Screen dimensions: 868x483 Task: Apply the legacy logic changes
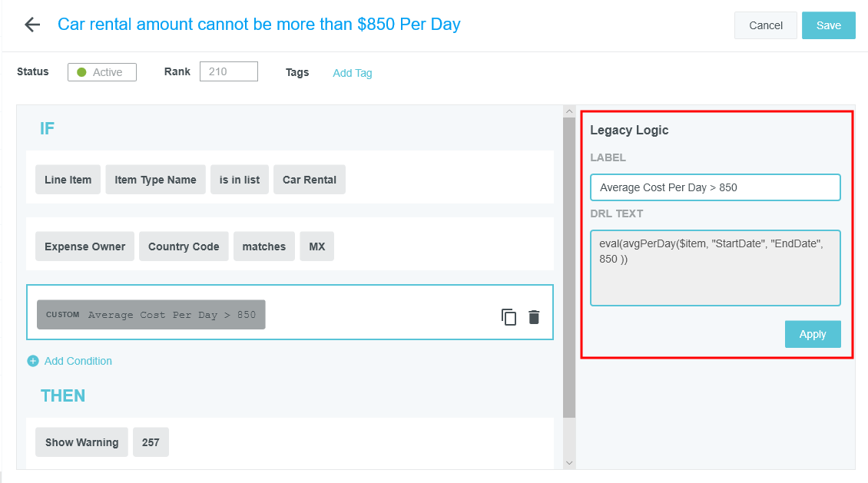coord(812,334)
